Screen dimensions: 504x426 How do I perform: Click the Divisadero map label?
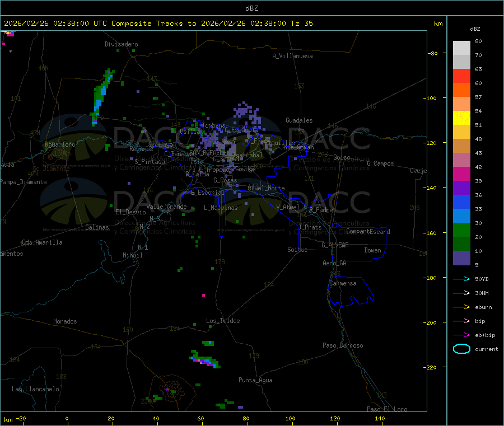[121, 44]
